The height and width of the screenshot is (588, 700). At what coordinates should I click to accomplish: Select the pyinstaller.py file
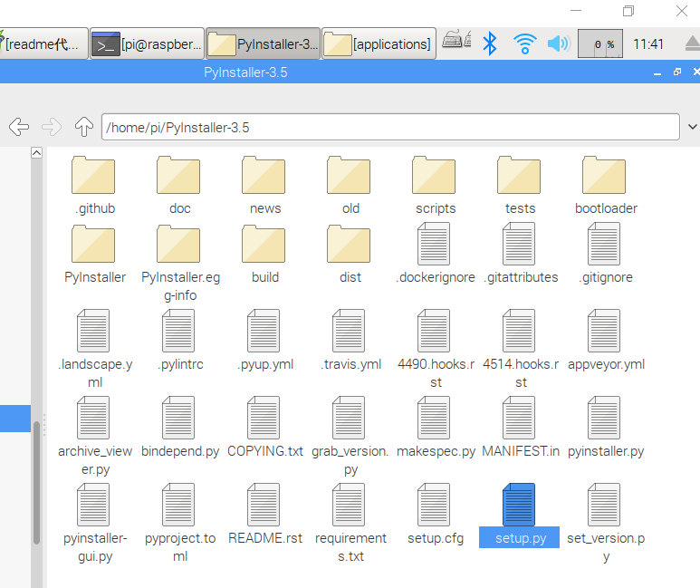pyautogui.click(x=605, y=428)
